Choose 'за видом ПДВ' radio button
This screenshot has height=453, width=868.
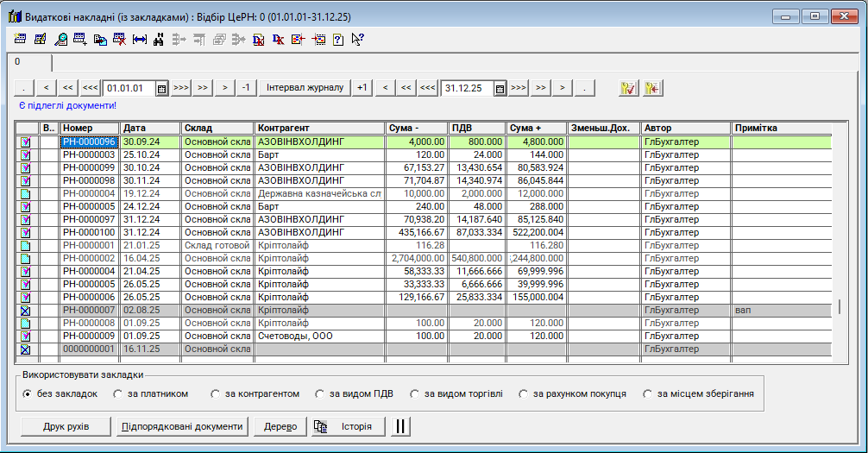click(x=321, y=394)
